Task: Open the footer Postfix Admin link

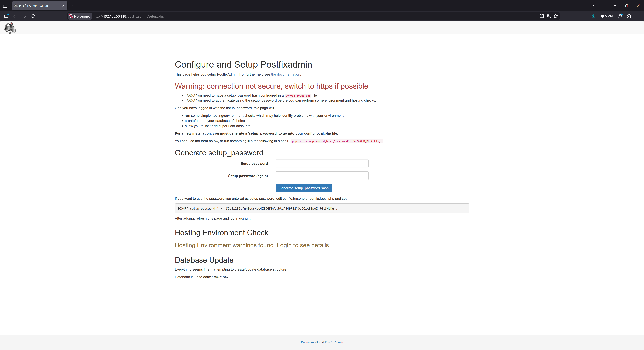Action: click(x=334, y=342)
